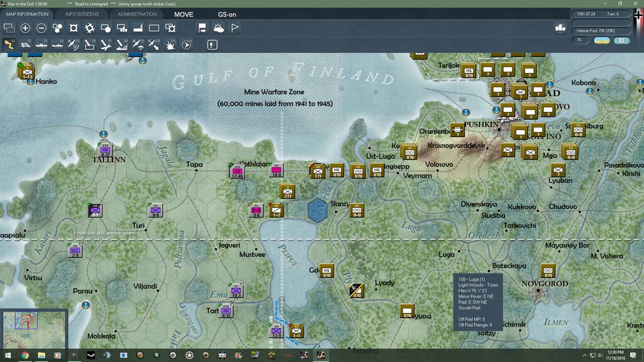Select the Soviet counter at Novgorod
Viewport: 644px width, 362px height.
[x=548, y=271]
